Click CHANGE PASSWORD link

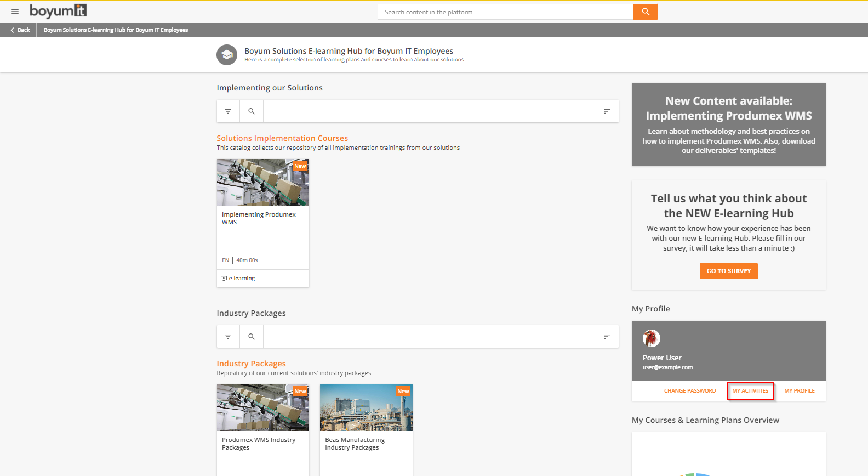pyautogui.click(x=690, y=391)
